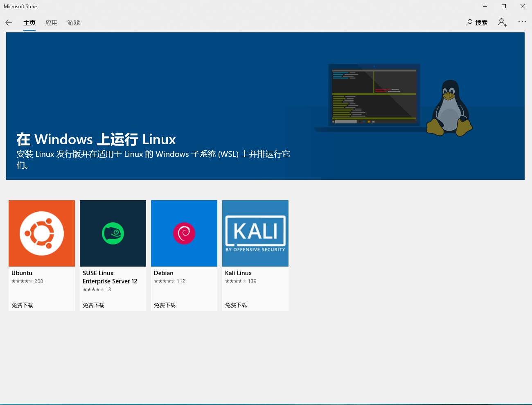Switch to the 应用 tab
The height and width of the screenshot is (405, 532).
52,23
